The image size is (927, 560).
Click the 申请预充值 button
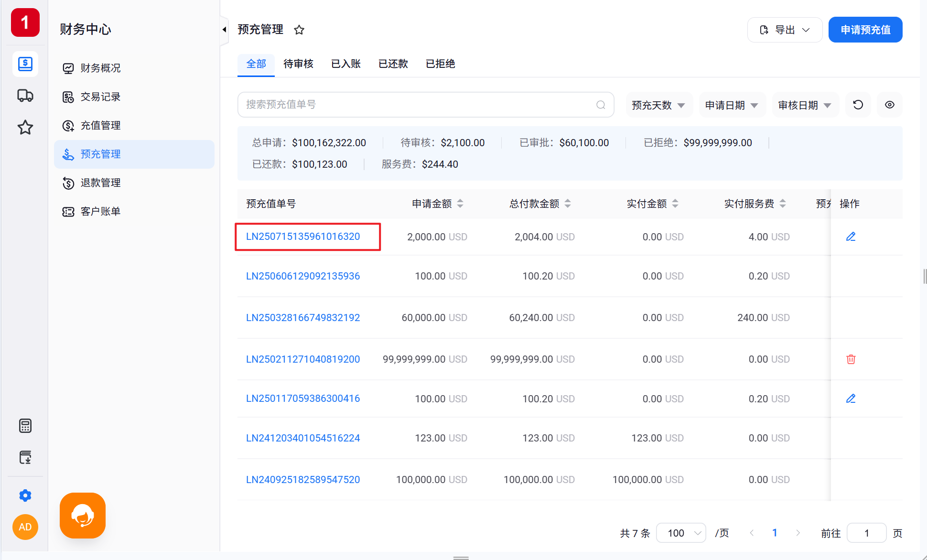(x=865, y=30)
